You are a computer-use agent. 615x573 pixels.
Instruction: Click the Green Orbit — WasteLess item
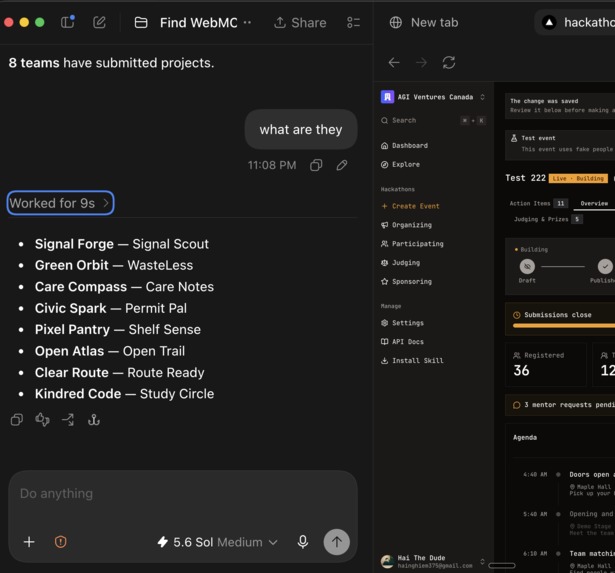click(x=114, y=265)
